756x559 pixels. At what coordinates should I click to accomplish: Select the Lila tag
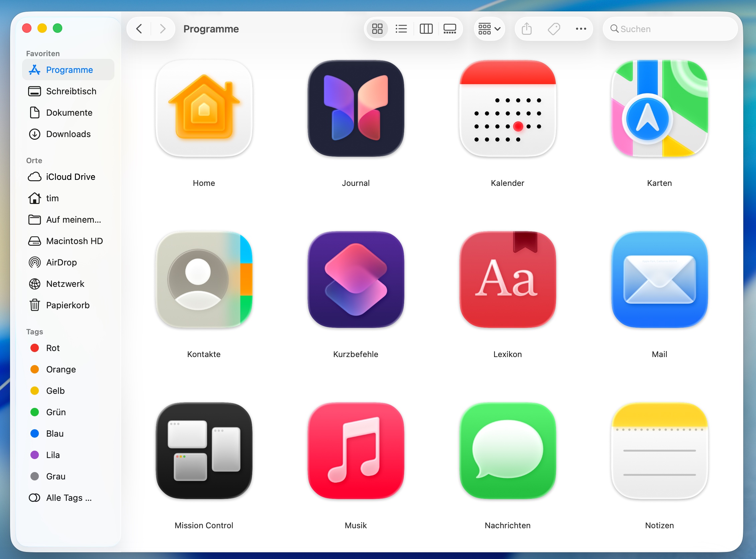68,455
